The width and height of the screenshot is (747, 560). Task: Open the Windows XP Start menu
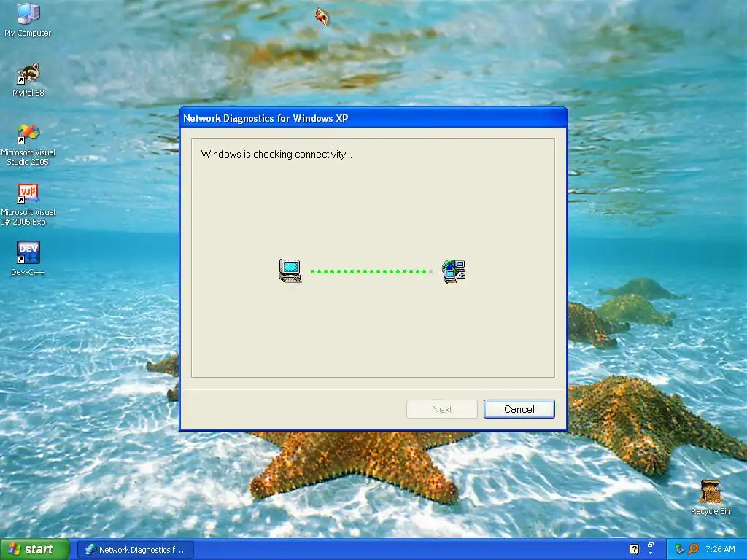[x=35, y=549]
